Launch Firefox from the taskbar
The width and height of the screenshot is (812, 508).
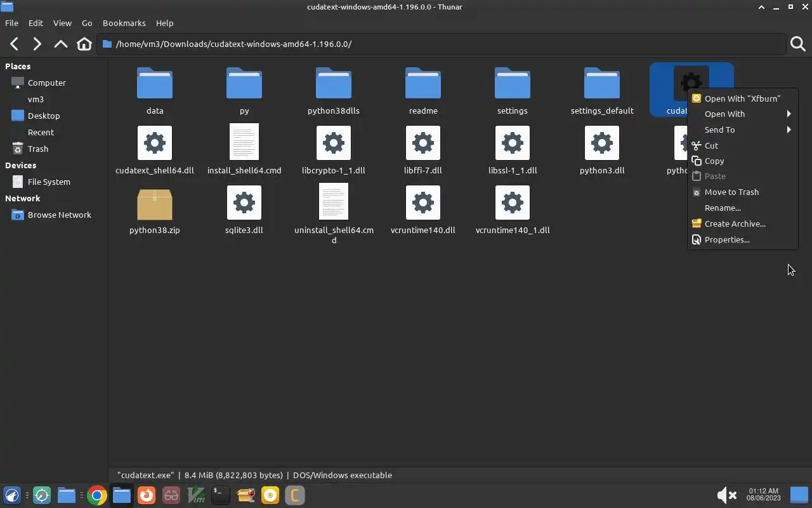coord(147,495)
